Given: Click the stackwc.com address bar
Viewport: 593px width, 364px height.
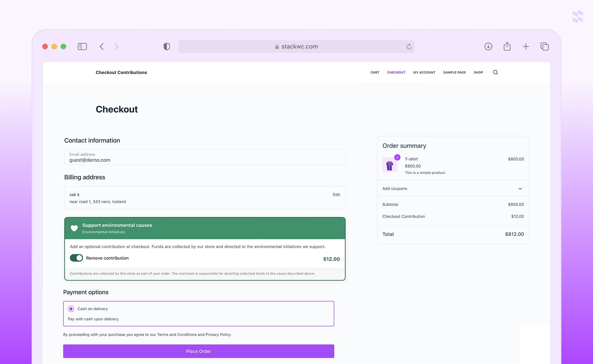Looking at the screenshot, I should [x=296, y=47].
